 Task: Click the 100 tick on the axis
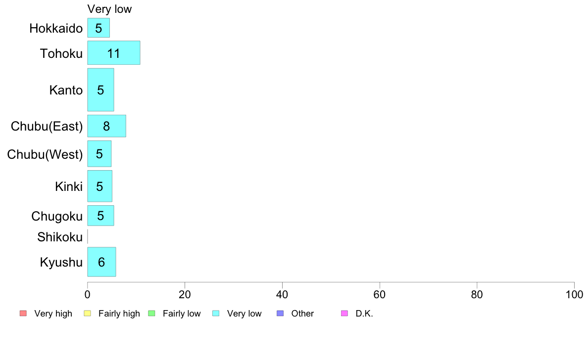point(574,295)
